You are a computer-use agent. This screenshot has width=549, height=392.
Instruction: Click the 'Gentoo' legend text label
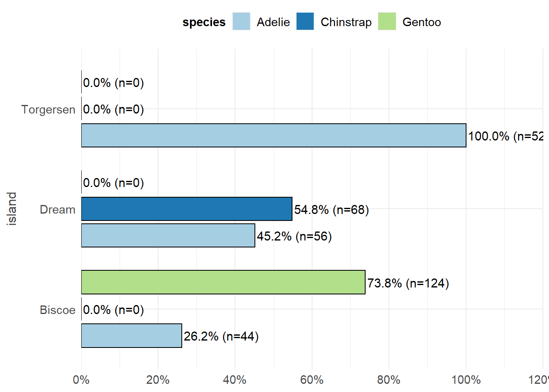click(422, 22)
